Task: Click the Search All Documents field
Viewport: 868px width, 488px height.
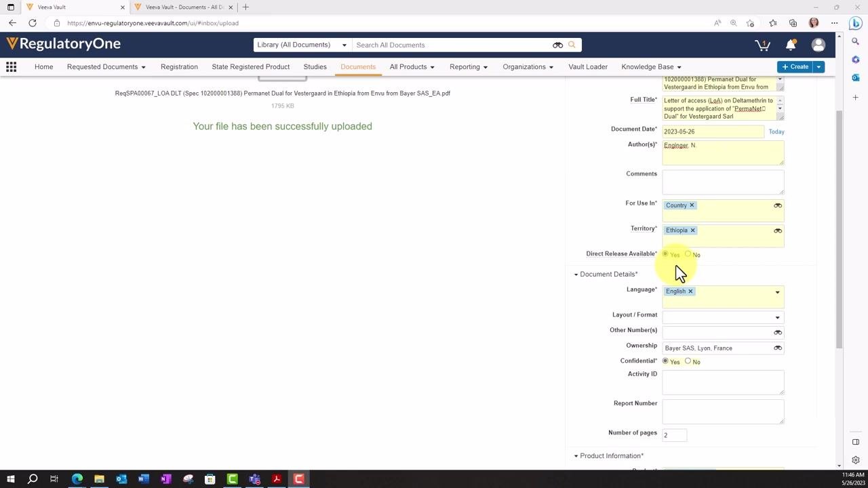Action: [452, 45]
